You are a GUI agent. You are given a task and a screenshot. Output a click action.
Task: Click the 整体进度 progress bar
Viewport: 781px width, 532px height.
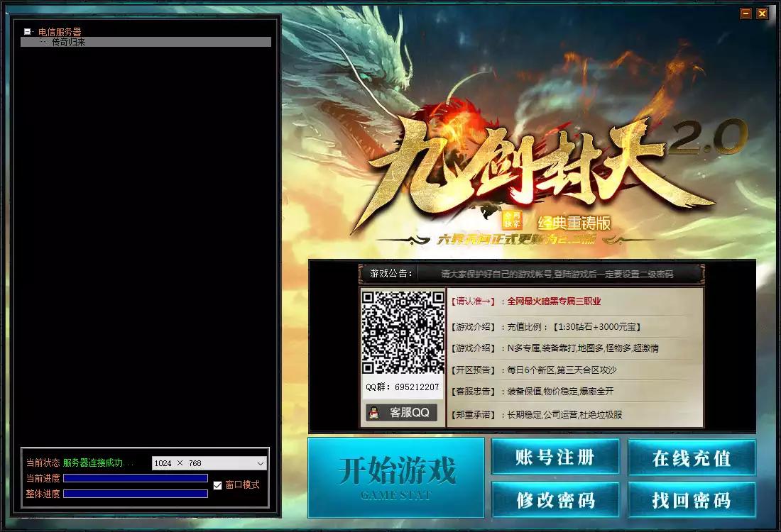(x=136, y=494)
